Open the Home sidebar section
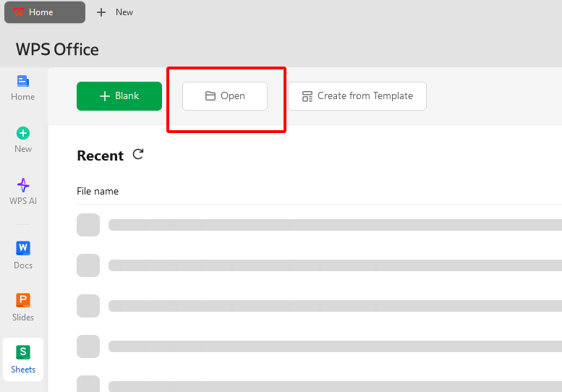The image size is (562, 392). [x=23, y=88]
